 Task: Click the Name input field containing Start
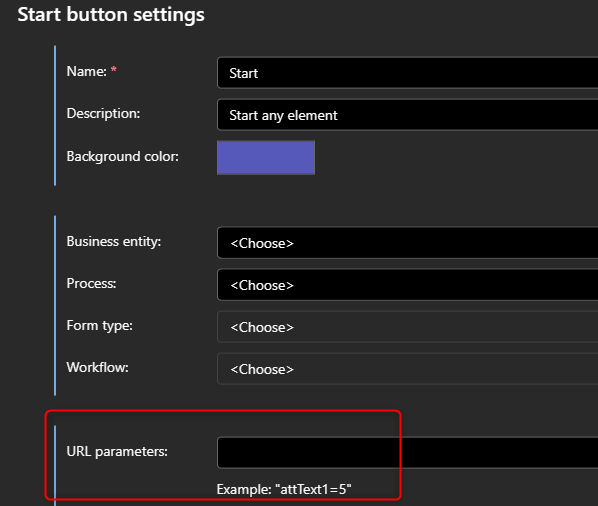point(407,73)
